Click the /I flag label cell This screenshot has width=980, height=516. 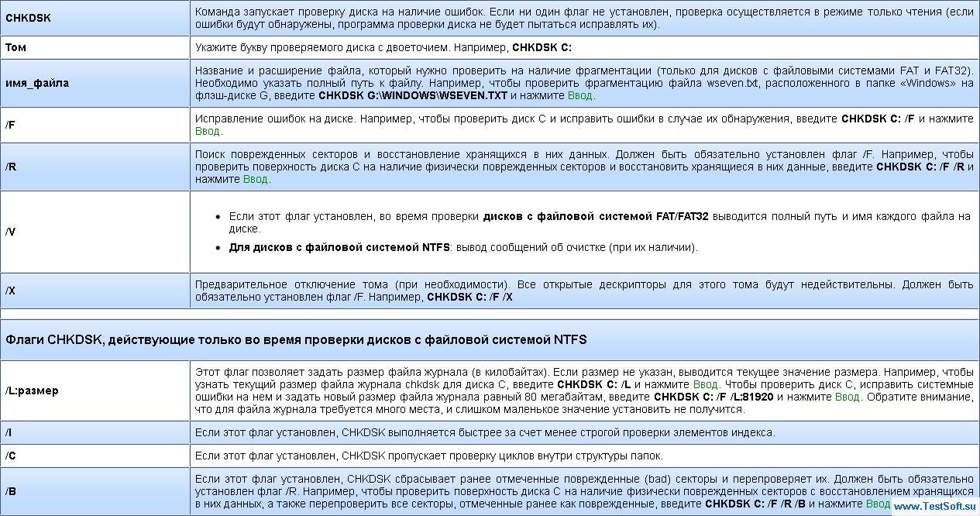9,432
